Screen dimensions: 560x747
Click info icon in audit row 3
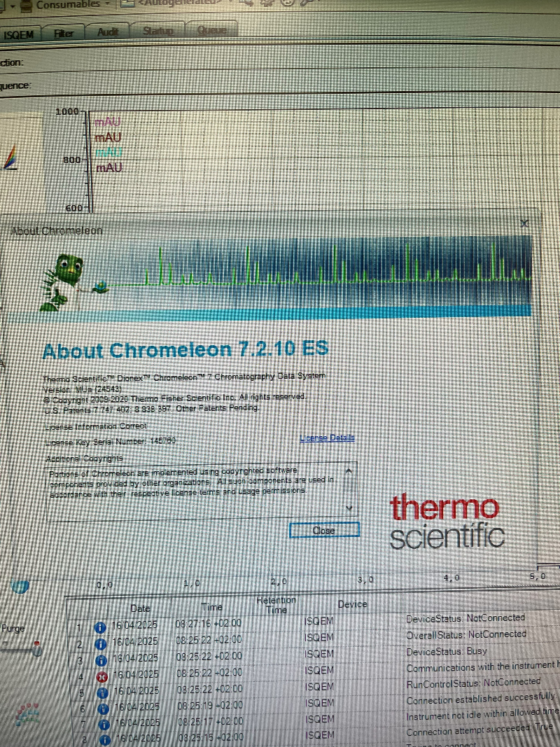(x=101, y=661)
